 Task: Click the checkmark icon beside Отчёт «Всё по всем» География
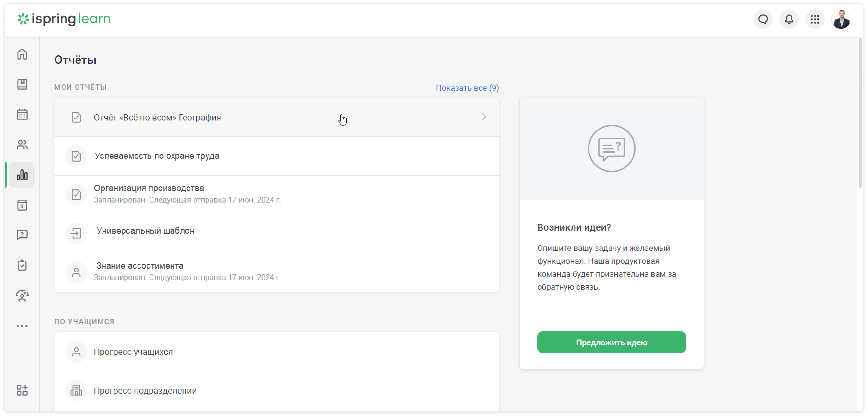pos(76,118)
